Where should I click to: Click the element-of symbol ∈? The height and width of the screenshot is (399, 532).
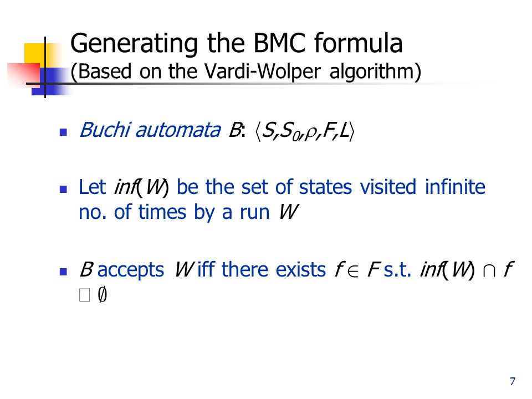(x=353, y=272)
